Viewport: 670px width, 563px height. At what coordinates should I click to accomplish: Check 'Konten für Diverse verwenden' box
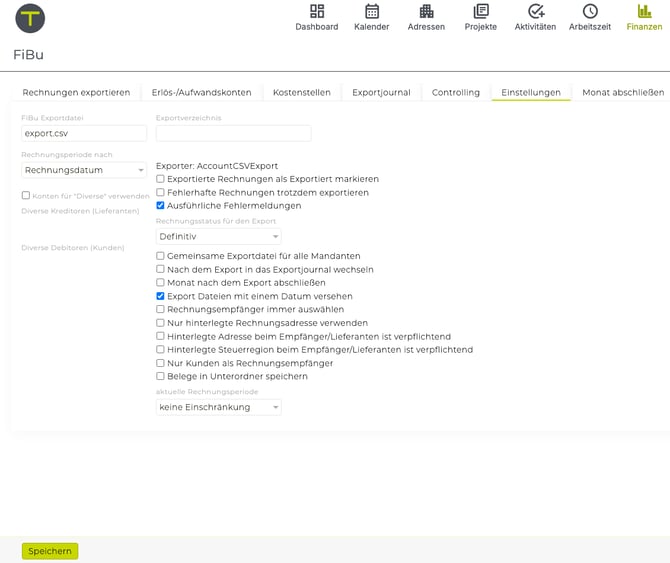(x=26, y=196)
